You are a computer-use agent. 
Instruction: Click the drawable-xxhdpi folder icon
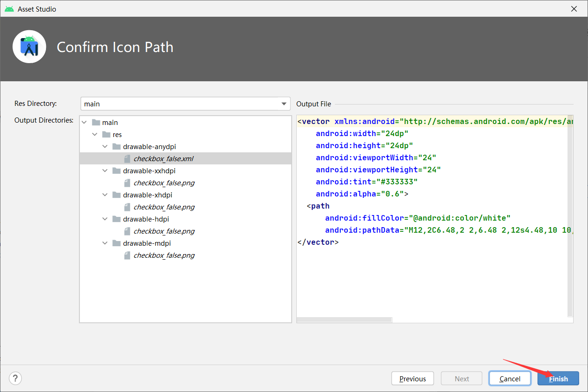pyautogui.click(x=117, y=171)
